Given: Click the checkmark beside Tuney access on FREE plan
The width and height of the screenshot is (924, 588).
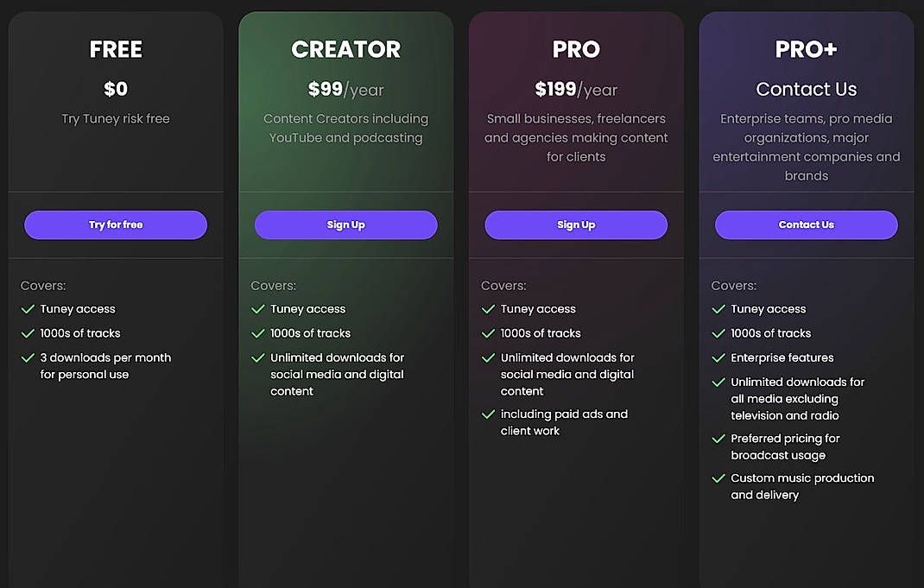Looking at the screenshot, I should pos(27,308).
